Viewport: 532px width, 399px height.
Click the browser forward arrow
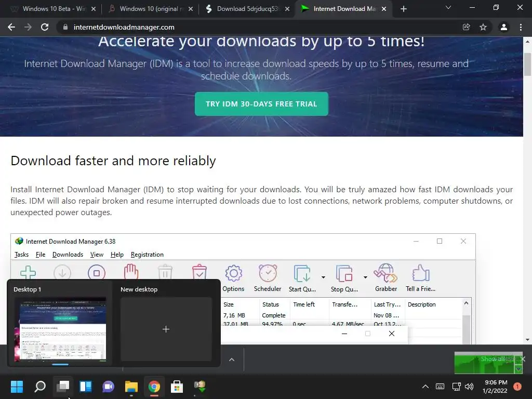tap(28, 27)
